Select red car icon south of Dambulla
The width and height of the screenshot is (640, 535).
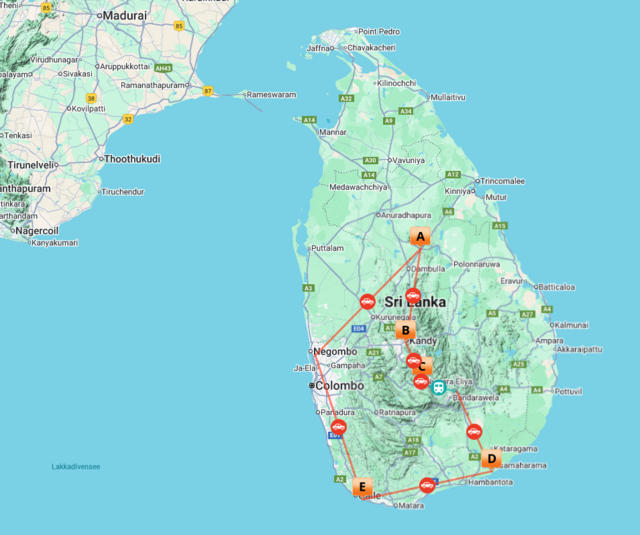(413, 295)
